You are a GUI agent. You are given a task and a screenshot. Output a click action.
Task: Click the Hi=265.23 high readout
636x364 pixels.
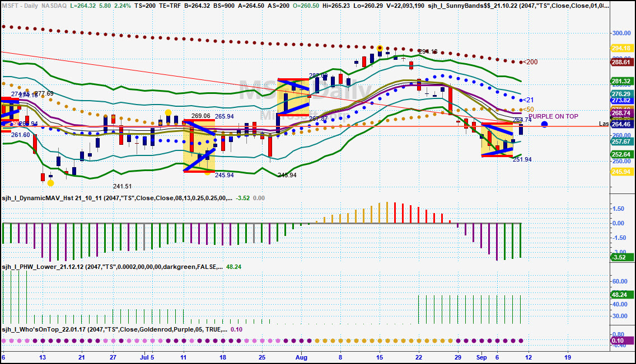[335, 6]
